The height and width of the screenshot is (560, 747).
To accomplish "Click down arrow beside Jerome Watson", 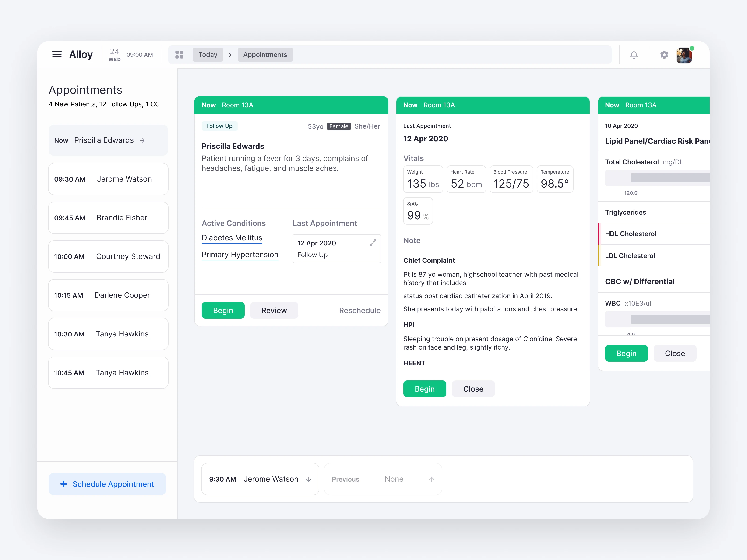I will tap(309, 479).
